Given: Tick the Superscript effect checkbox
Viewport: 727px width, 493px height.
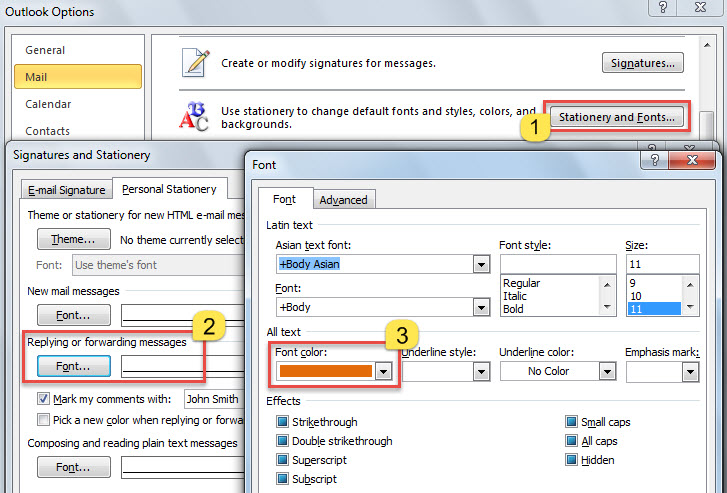Looking at the screenshot, I should (283, 460).
